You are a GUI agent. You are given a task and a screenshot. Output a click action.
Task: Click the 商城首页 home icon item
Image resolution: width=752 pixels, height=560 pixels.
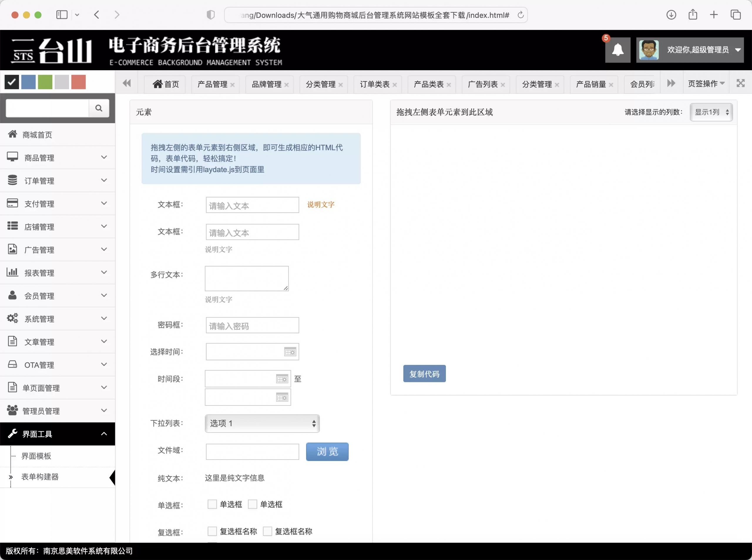pos(37,135)
